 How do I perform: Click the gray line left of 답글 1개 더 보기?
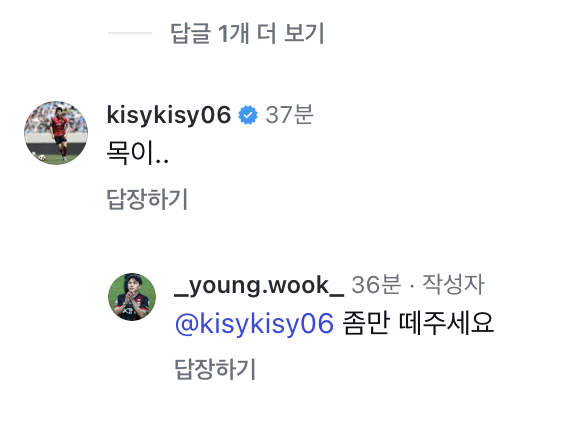click(130, 33)
